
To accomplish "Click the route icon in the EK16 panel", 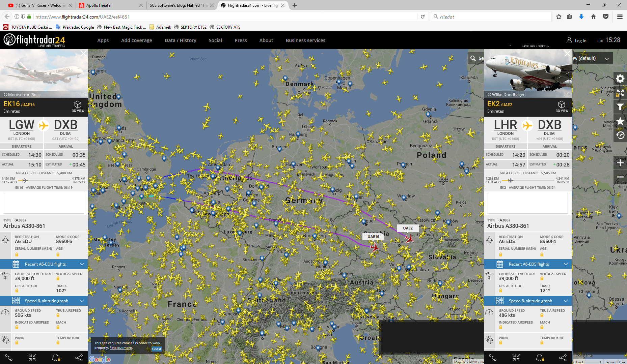I will (x=9, y=358).
